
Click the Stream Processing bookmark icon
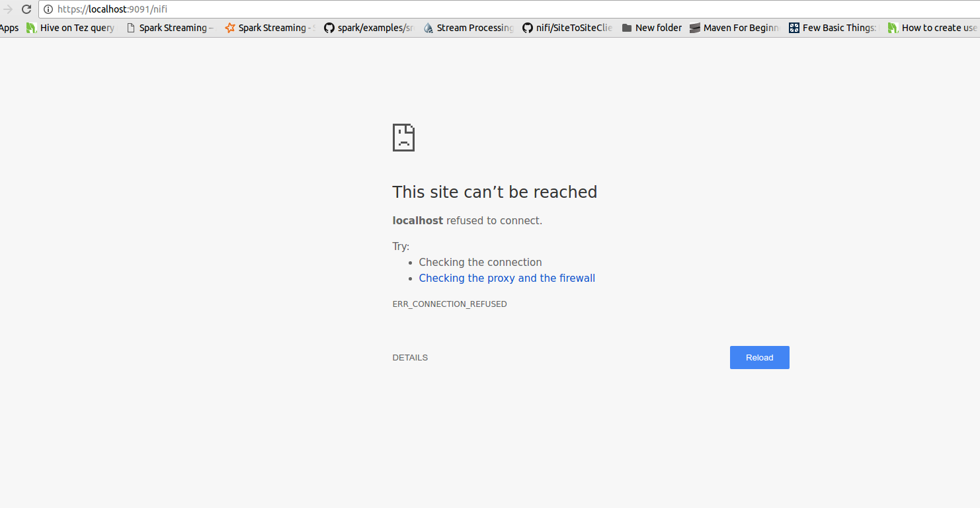tap(428, 28)
